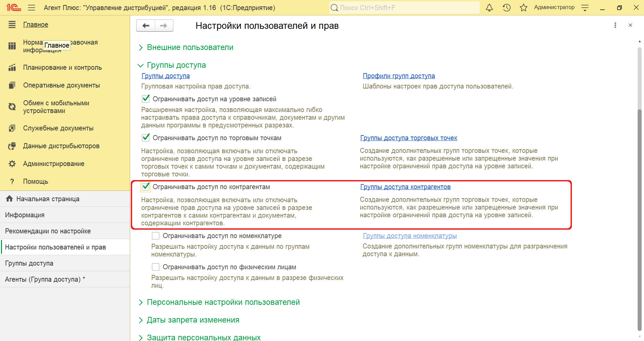
Task: Open Администрирование section
Action: click(54, 164)
